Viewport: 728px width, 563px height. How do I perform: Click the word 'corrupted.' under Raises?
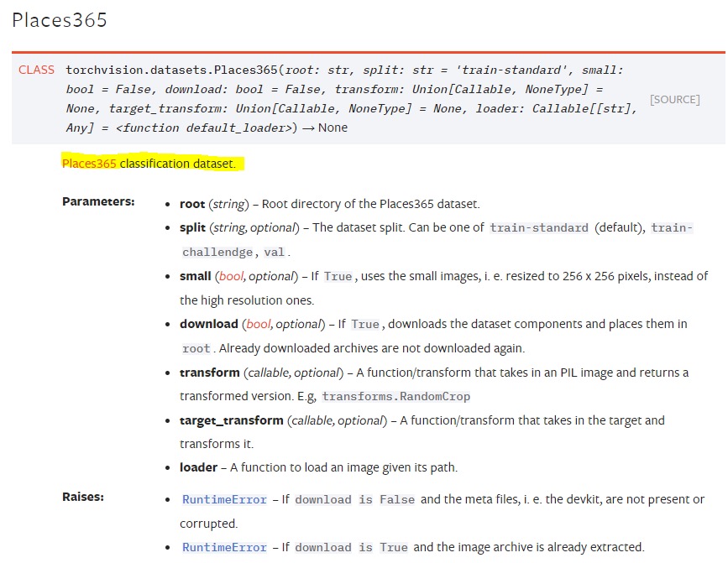pos(209,524)
